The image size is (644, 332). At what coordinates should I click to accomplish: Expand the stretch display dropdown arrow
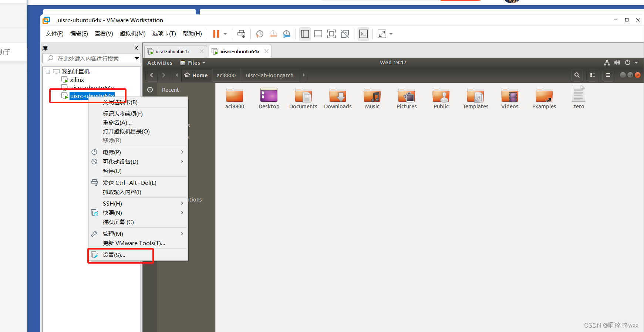(x=391, y=34)
